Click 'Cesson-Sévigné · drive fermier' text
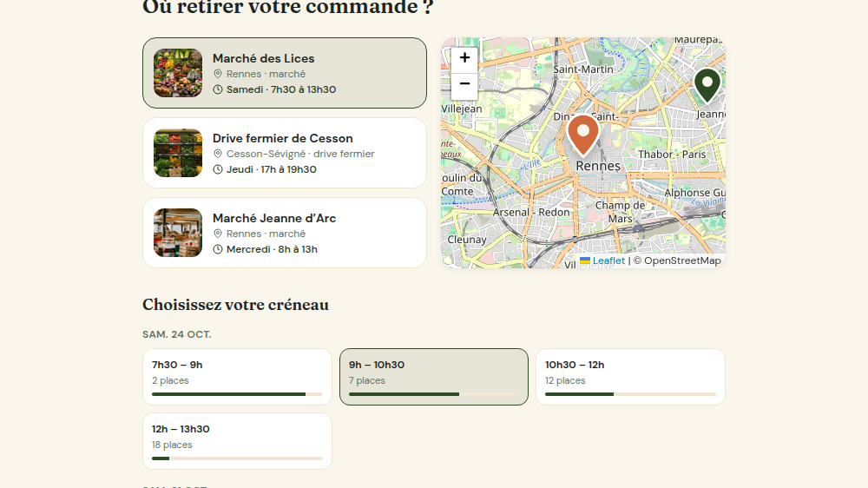The width and height of the screenshot is (868, 488). click(x=300, y=154)
